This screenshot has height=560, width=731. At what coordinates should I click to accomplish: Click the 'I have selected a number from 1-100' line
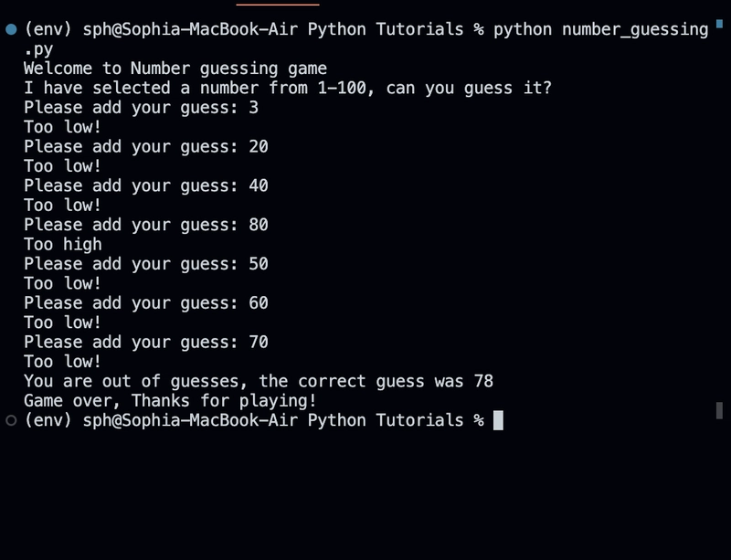(x=288, y=88)
